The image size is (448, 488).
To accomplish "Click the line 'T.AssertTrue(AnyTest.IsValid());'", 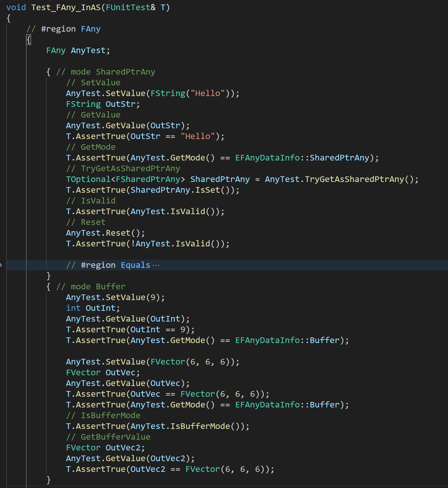I will (145, 211).
